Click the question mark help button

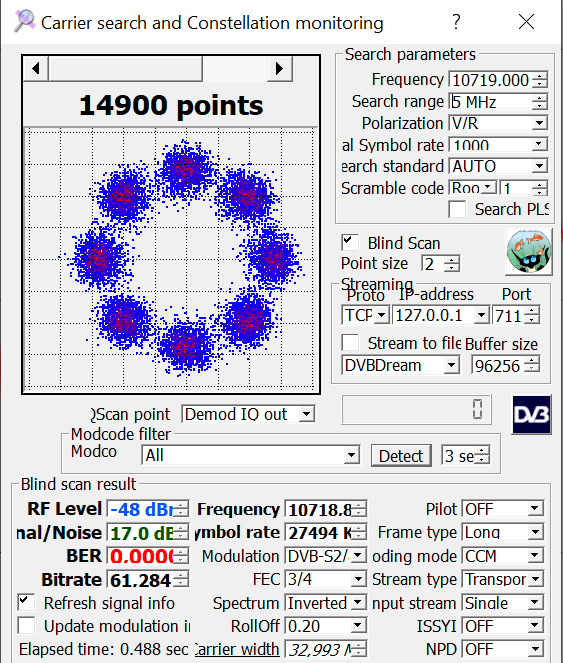(456, 22)
